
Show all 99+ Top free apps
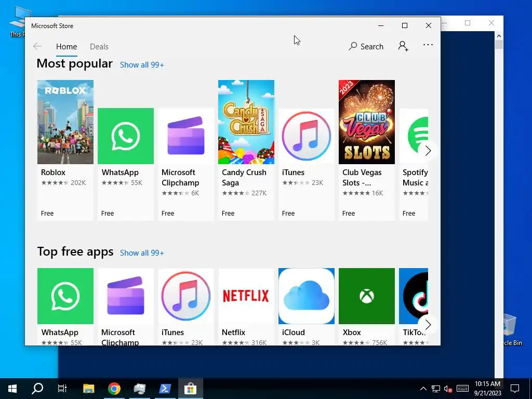click(142, 253)
